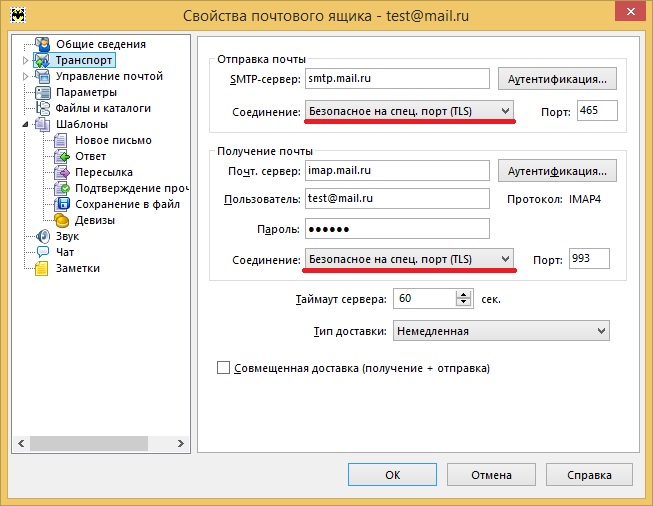Click the Управление почтой icon
The width and height of the screenshot is (653, 506).
[42, 76]
